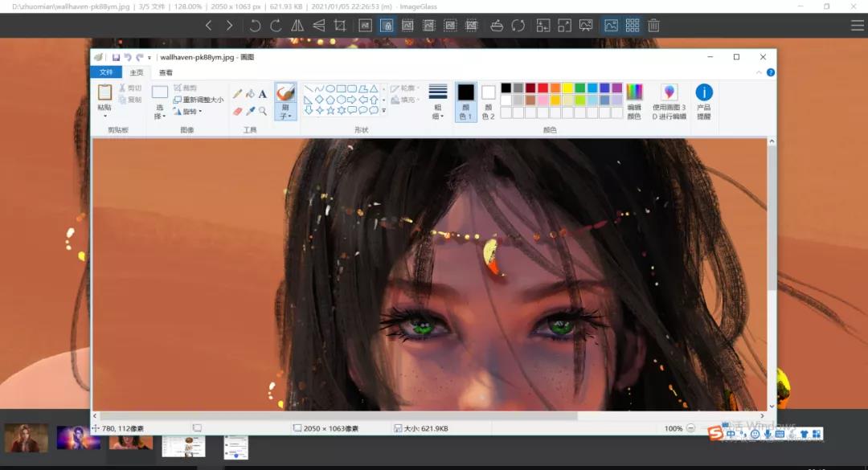Image resolution: width=868 pixels, height=470 pixels.
Task: Pick the purple color swatch
Action: [x=616, y=88]
